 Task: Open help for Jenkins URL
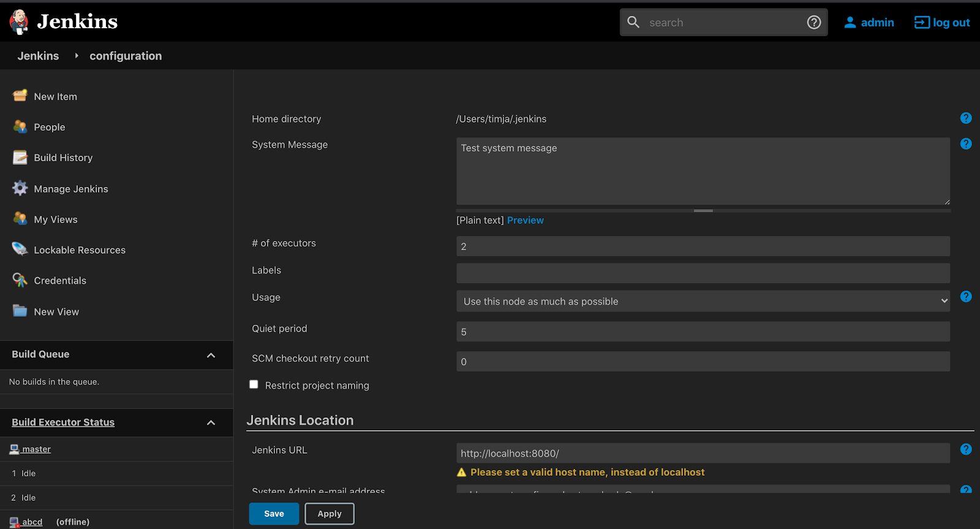point(966,449)
